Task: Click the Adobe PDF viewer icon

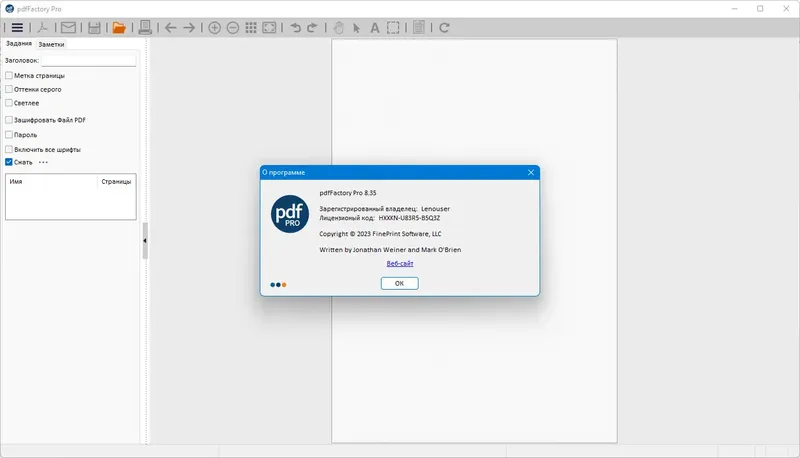Action: pyautogui.click(x=43, y=28)
